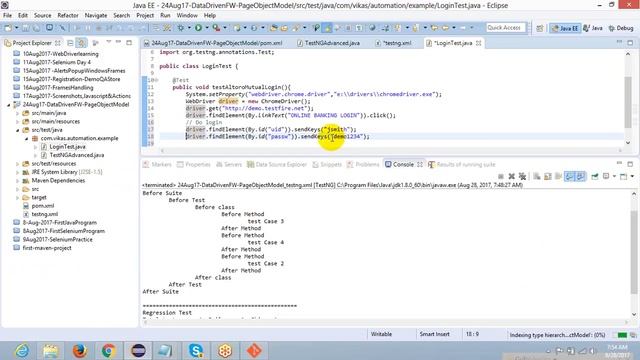
Task: Click the Git orange icon on taskbar
Action: pos(254,351)
